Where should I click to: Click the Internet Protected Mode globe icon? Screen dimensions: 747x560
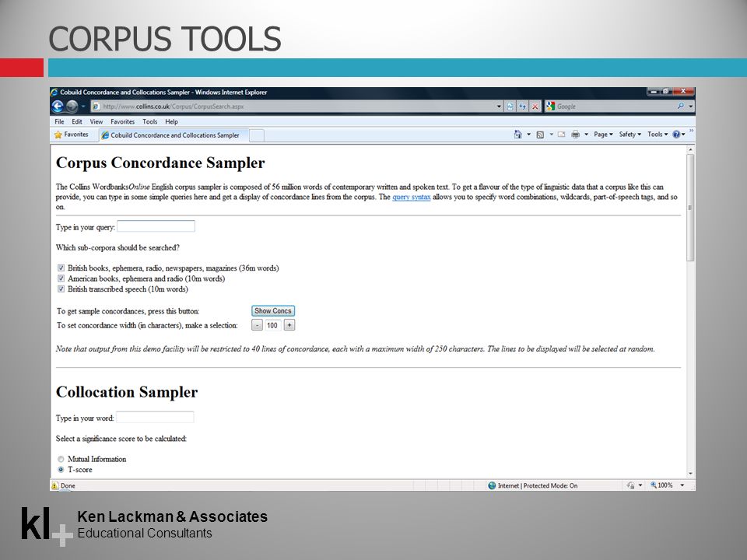[x=492, y=485]
